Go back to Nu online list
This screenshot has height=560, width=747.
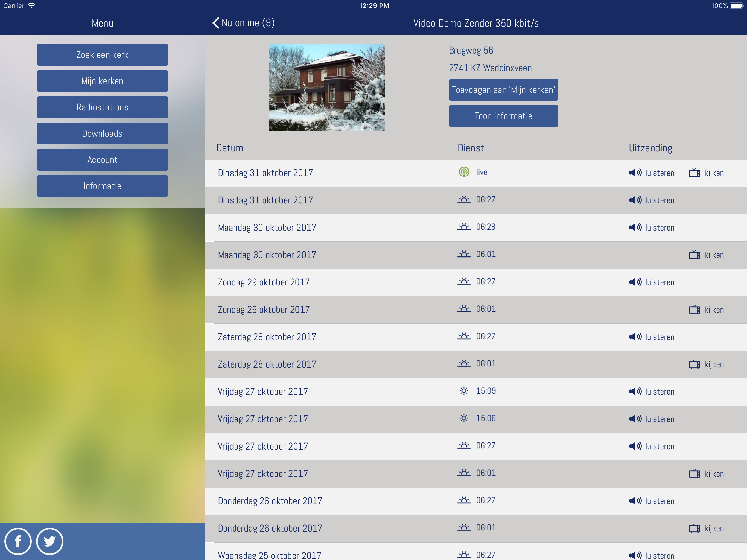point(243,23)
